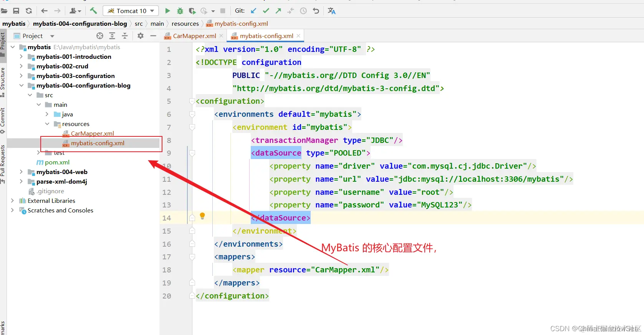Reload all from disk with sync icon
The width and height of the screenshot is (644, 335).
pyautogui.click(x=28, y=11)
